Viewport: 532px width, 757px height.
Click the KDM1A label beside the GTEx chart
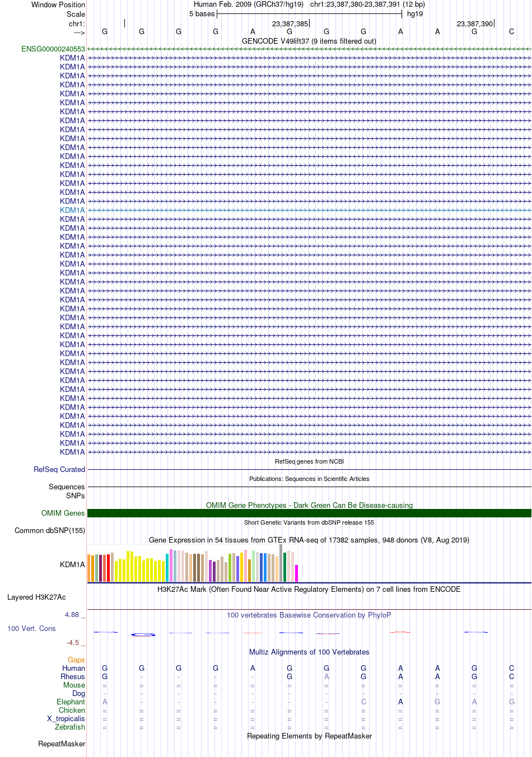point(72,565)
